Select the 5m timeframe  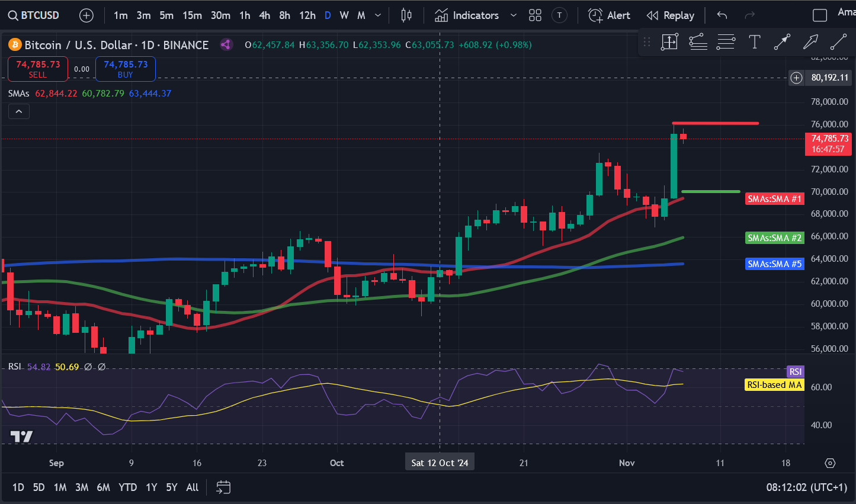166,15
